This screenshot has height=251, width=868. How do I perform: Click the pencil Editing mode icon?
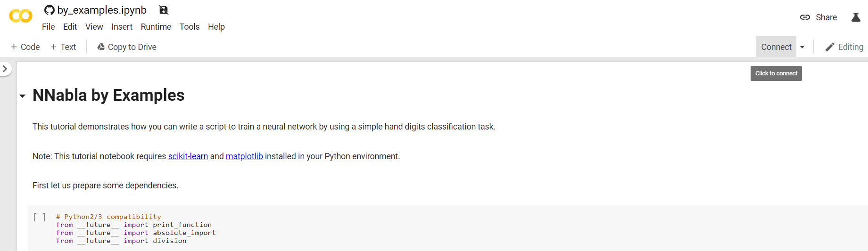(x=830, y=47)
